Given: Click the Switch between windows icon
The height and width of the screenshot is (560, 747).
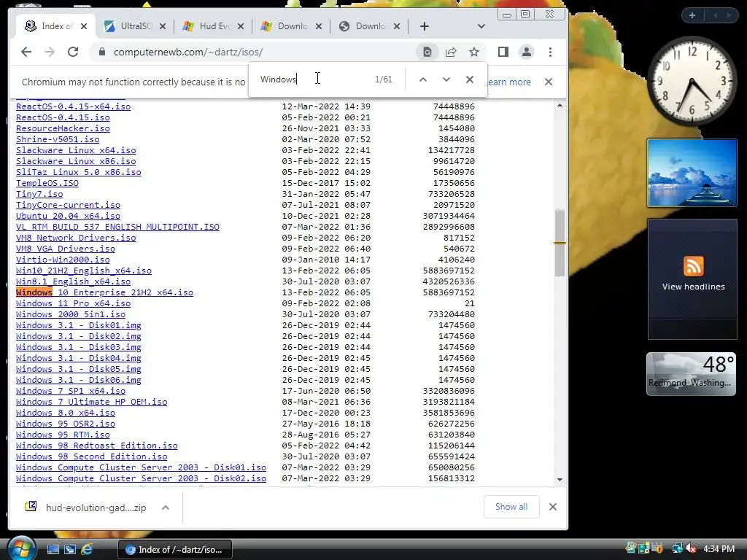Looking at the screenshot, I should (70, 550).
